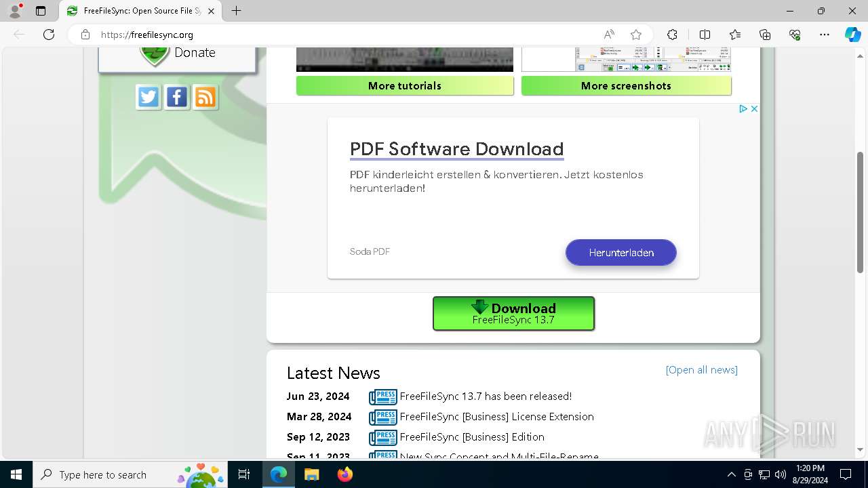The width and height of the screenshot is (868, 488).
Task: Close the FreeFileSync tab
Action: [211, 11]
